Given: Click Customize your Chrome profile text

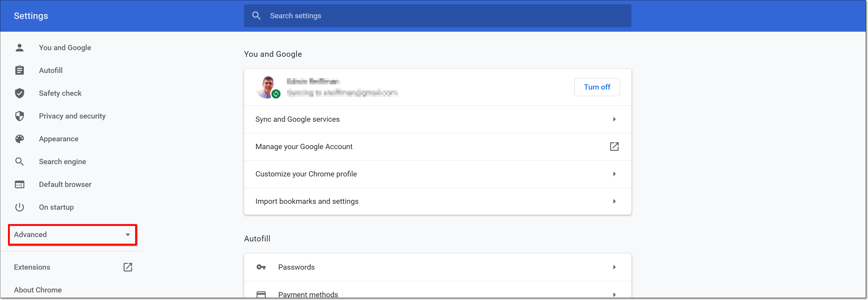Looking at the screenshot, I should pos(306,174).
